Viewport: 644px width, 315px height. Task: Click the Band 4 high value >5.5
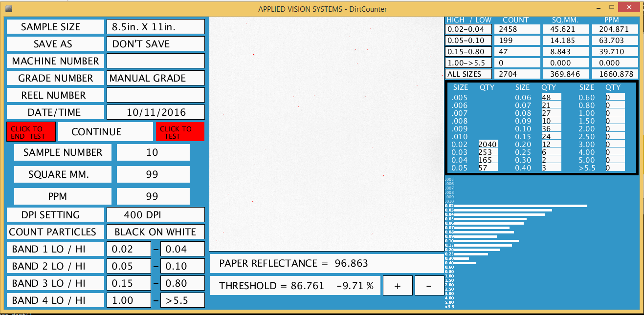coord(182,300)
